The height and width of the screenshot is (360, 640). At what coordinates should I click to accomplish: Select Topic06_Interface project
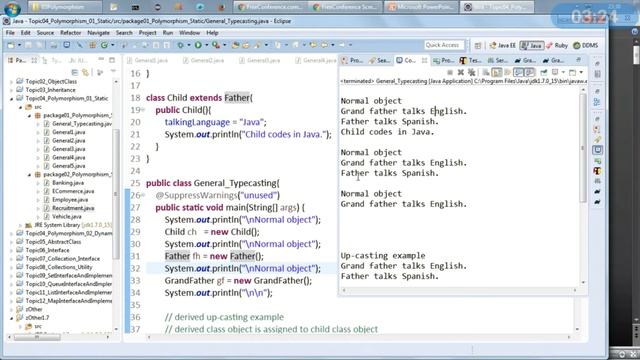pyautogui.click(x=43, y=250)
